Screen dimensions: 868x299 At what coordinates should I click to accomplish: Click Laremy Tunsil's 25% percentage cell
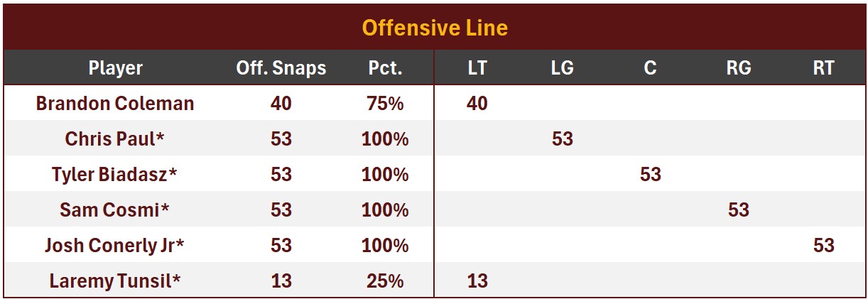point(385,281)
